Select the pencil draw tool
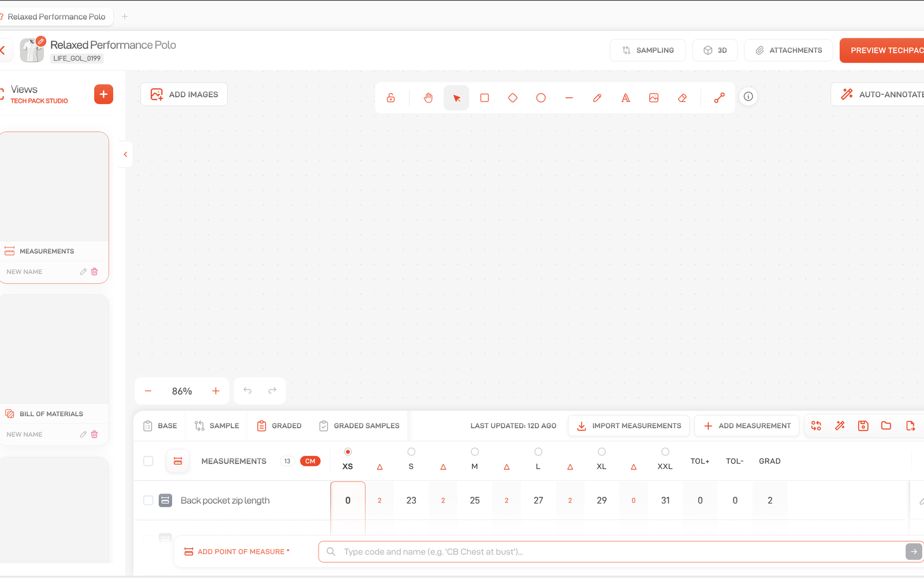 coord(597,98)
